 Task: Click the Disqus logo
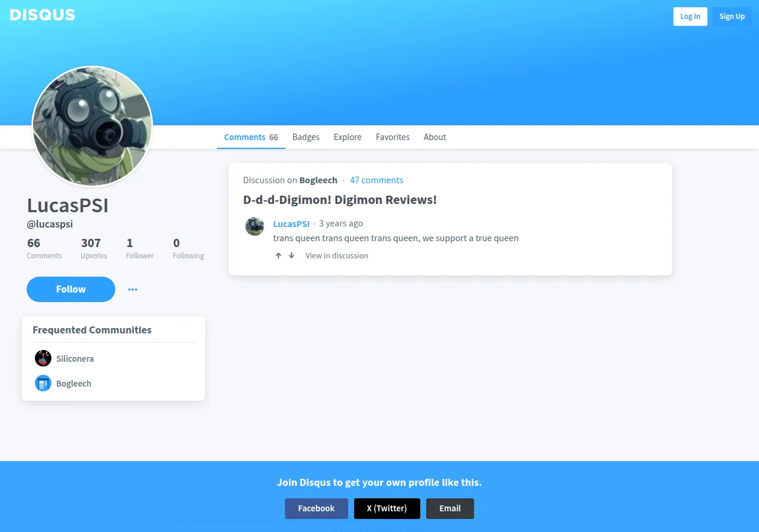pos(43,15)
